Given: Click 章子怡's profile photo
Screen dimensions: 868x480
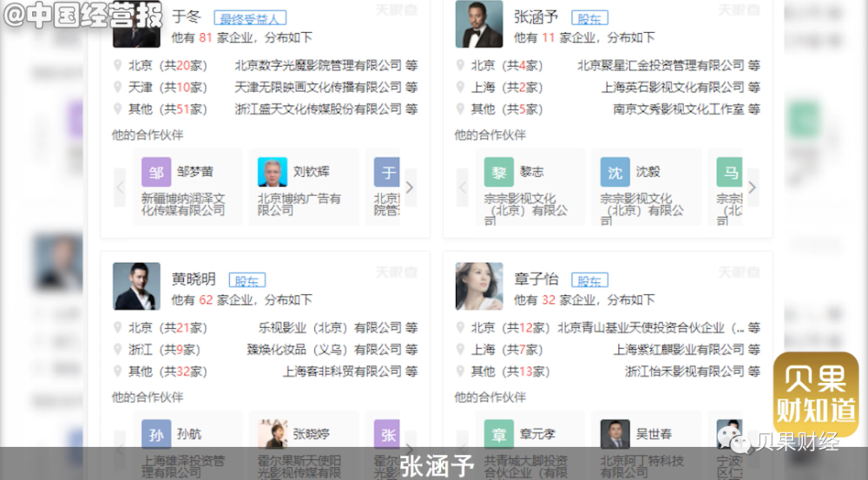Looking at the screenshot, I should pos(479,286).
